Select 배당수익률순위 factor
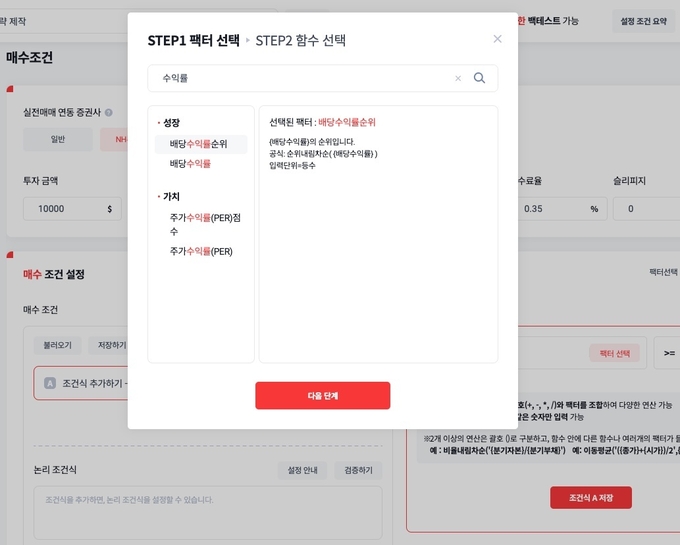The width and height of the screenshot is (680, 545). (201, 144)
